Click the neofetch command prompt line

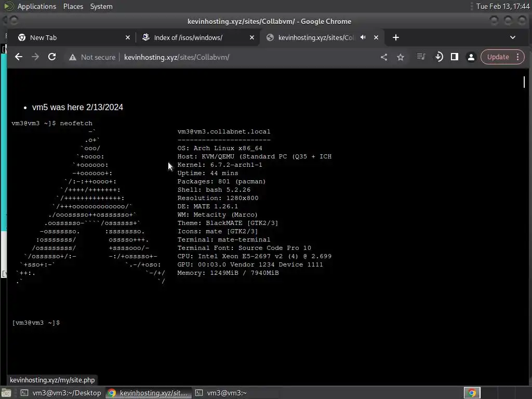tap(52, 123)
